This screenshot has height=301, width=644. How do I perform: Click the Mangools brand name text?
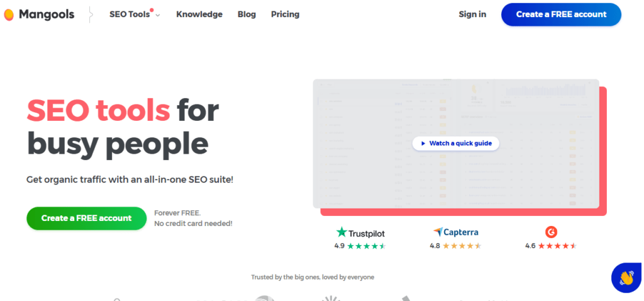coord(47,14)
